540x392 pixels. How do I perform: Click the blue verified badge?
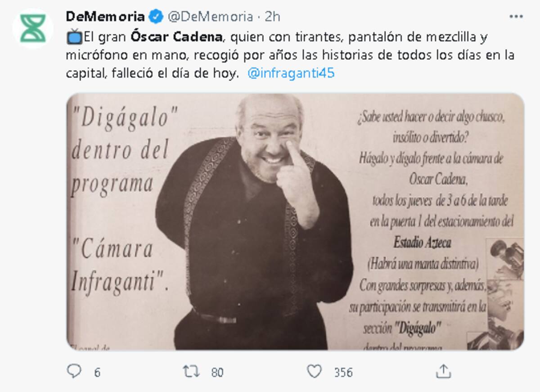tap(156, 17)
